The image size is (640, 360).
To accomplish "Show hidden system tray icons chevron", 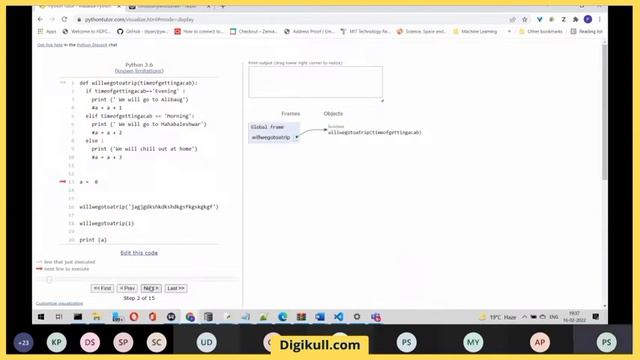I will coord(524,317).
